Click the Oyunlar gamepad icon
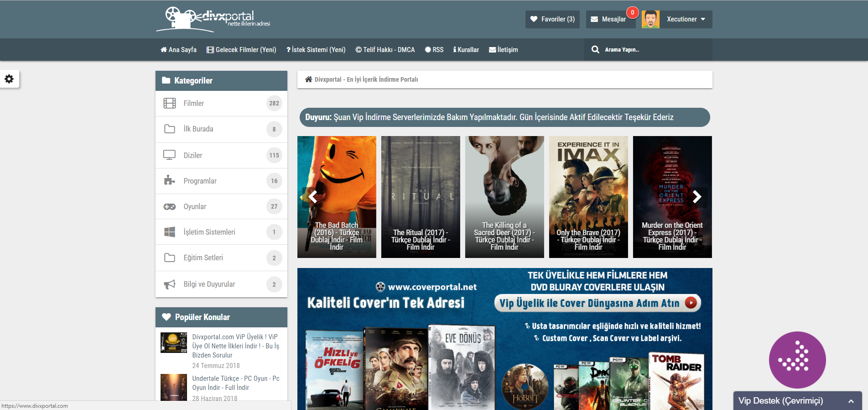This screenshot has width=868, height=410. [170, 207]
